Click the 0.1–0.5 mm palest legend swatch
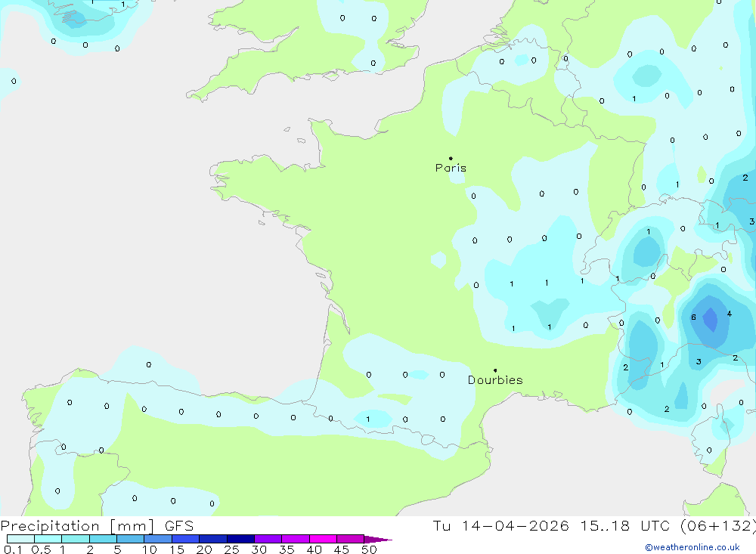Image resolution: width=756 pixels, height=554 pixels. tap(20, 539)
